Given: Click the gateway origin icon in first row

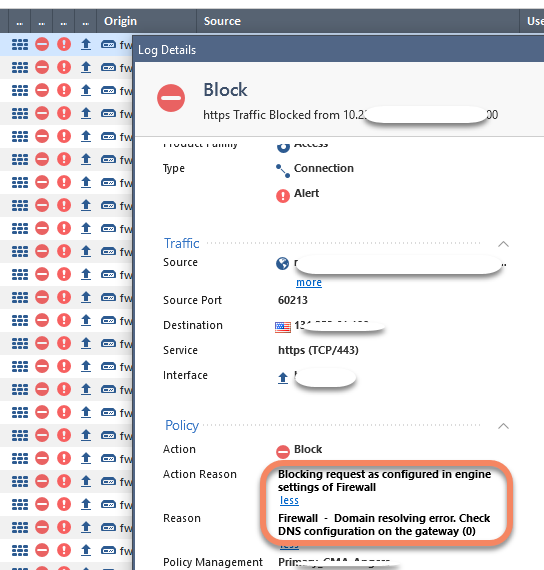Looking at the screenshot, I should click(108, 44).
